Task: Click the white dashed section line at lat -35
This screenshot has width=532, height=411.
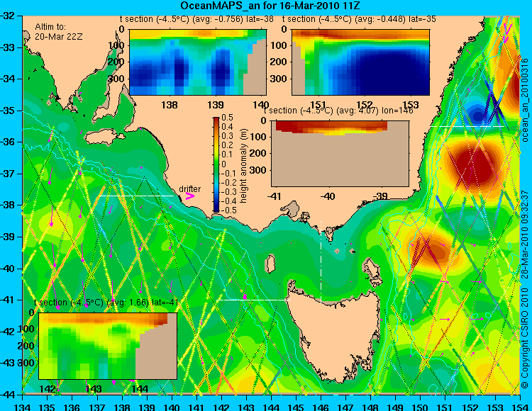Action: tap(468, 126)
